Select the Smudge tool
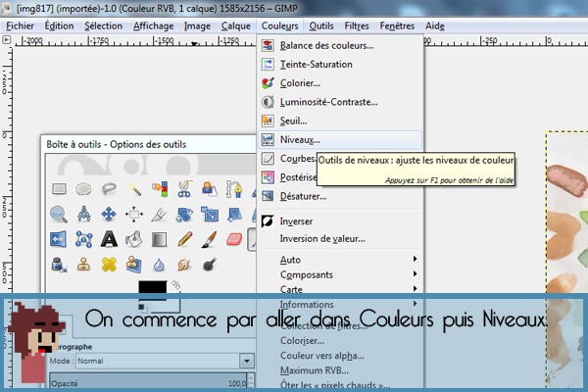588x392 pixels. tap(184, 265)
